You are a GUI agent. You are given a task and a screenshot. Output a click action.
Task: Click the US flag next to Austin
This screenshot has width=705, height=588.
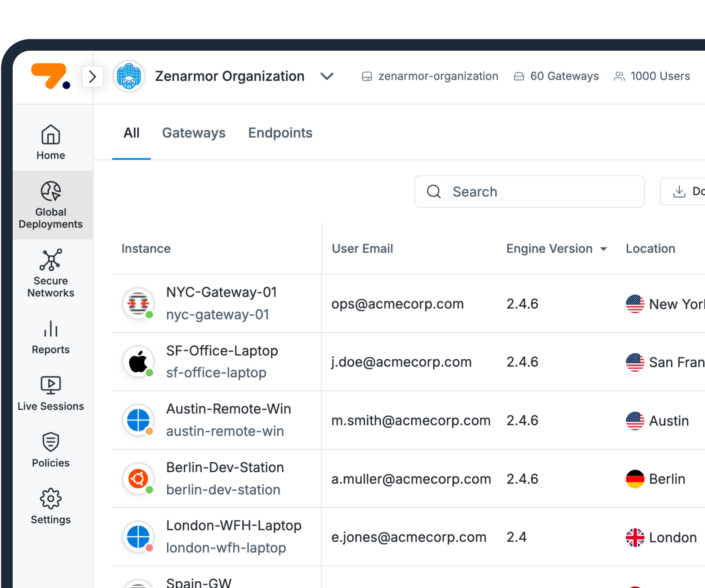click(635, 421)
